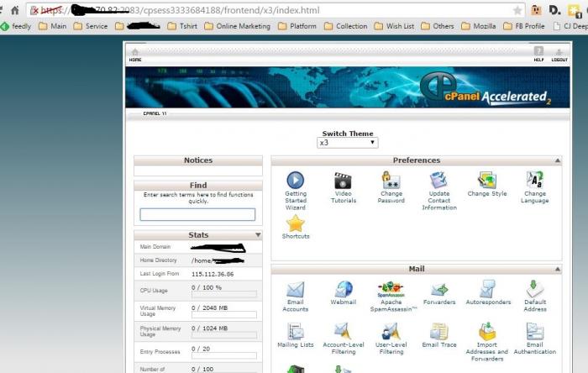Collapse the Mail section
Screen dimensions: 588x373
558,269
